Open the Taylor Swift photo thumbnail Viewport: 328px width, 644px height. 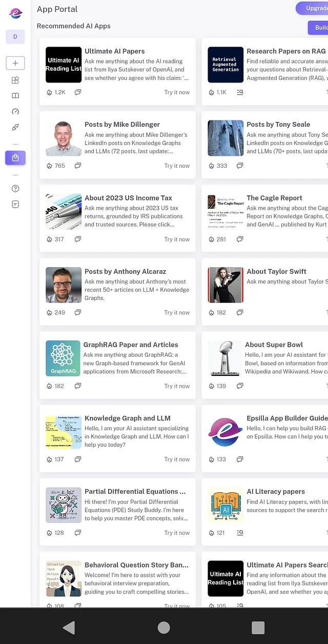click(x=225, y=285)
